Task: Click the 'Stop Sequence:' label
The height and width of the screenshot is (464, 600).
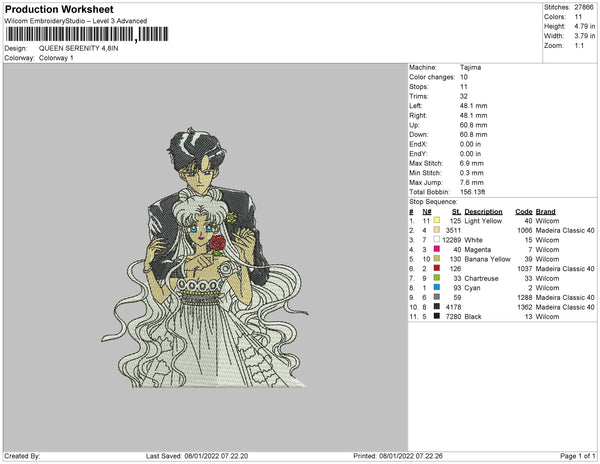Action: (x=433, y=202)
